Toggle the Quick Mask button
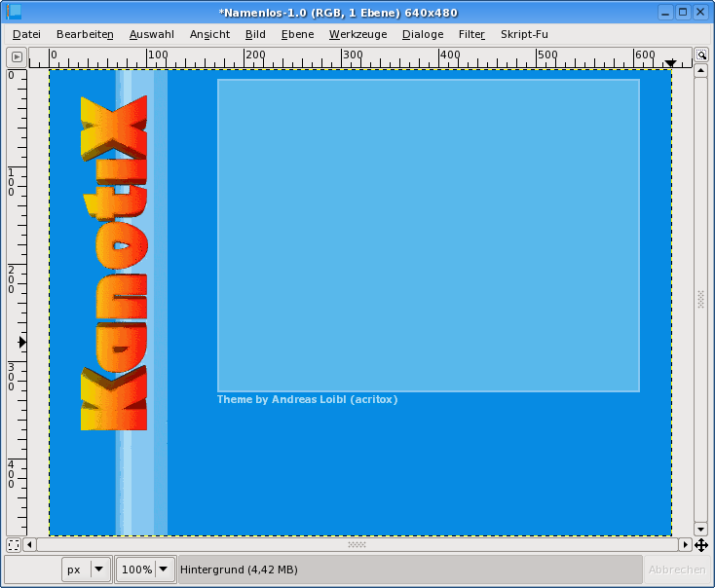The height and width of the screenshot is (588, 715). pyautogui.click(x=14, y=545)
